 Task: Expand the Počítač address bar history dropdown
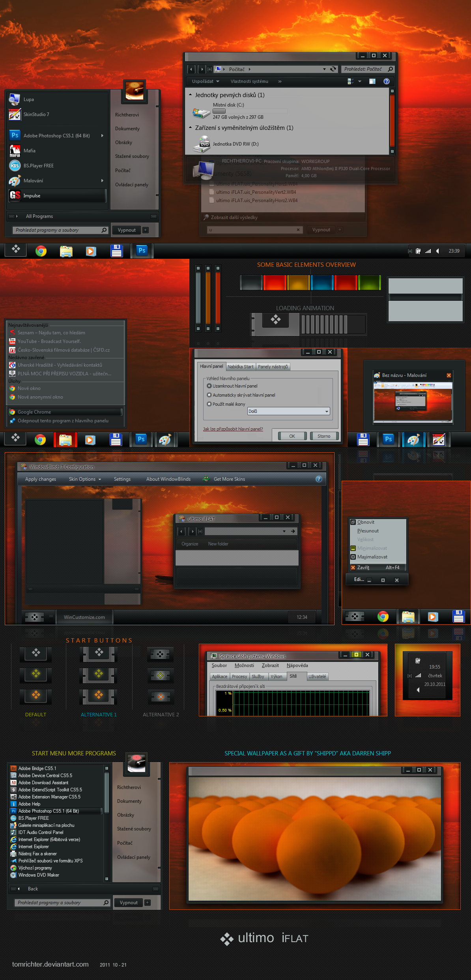coord(324,69)
